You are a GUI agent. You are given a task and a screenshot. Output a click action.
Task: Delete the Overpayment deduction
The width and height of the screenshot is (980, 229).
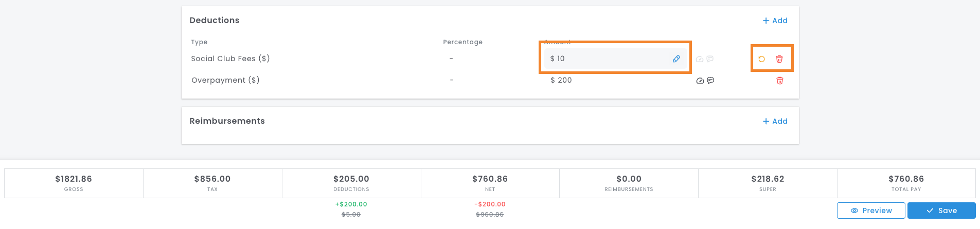pyautogui.click(x=780, y=81)
